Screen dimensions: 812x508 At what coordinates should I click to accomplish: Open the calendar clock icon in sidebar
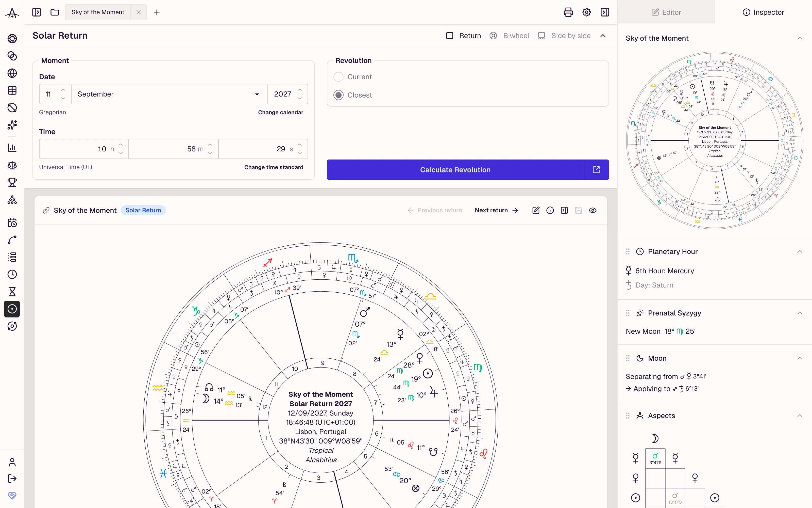[x=12, y=223]
